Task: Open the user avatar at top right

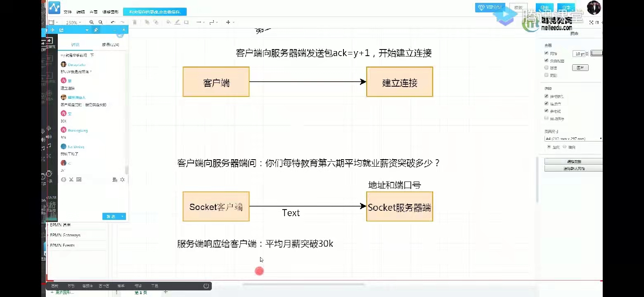Action: pyautogui.click(x=594, y=7)
